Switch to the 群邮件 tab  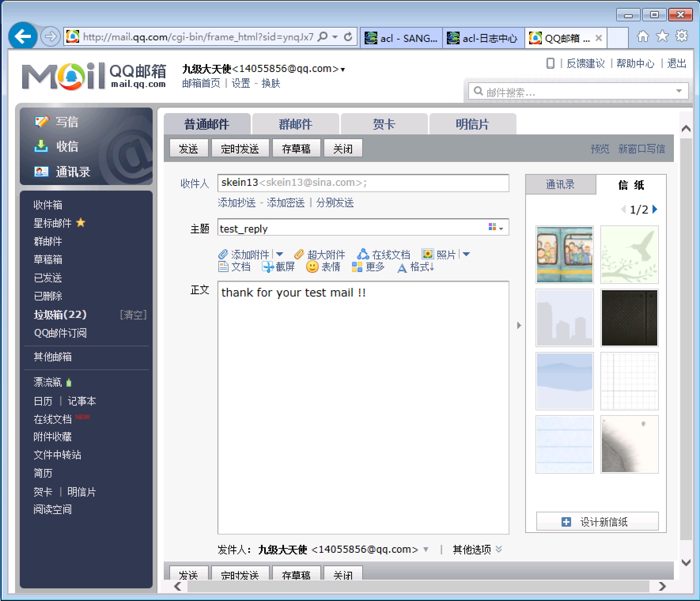pyautogui.click(x=295, y=124)
